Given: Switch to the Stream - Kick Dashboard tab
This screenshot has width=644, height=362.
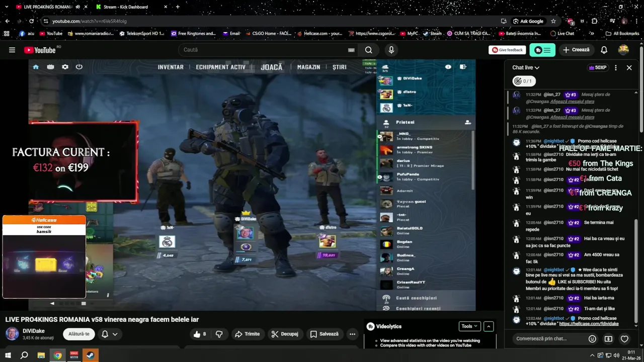Looking at the screenshot, I should pos(126,7).
